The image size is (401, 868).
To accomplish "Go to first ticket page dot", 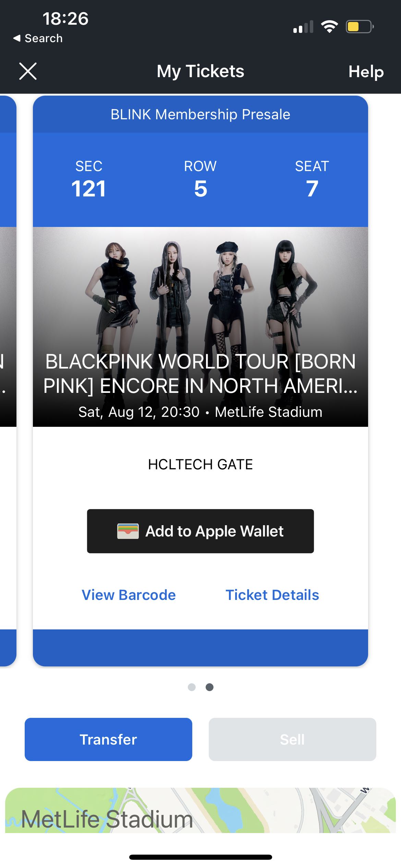I will [x=192, y=687].
